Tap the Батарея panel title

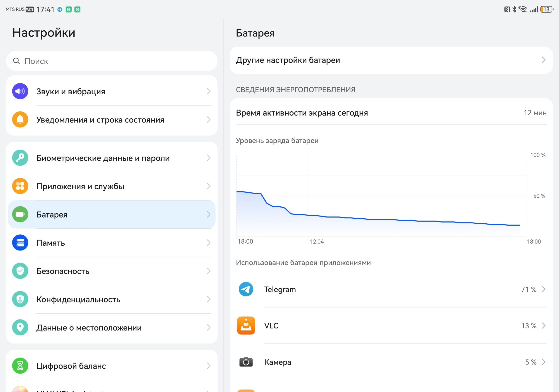(255, 33)
